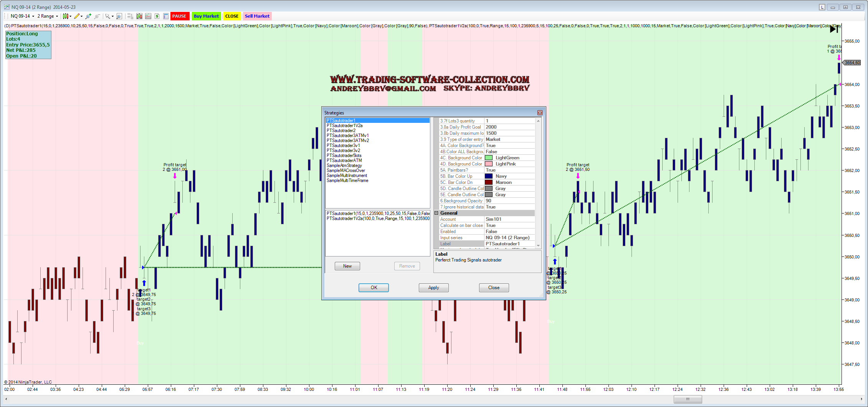The height and width of the screenshot is (407, 868).
Task: Click the Navy Bar Color Up swatch
Action: click(x=489, y=176)
